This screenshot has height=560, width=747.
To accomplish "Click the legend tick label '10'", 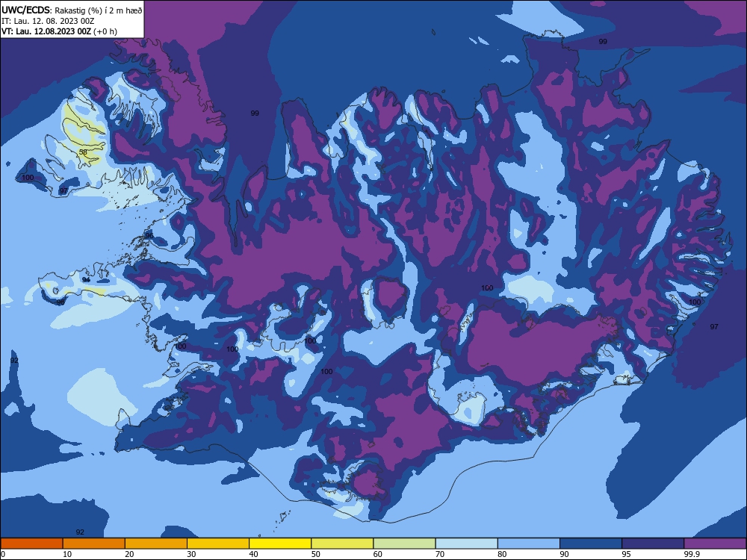I will 67,554.
